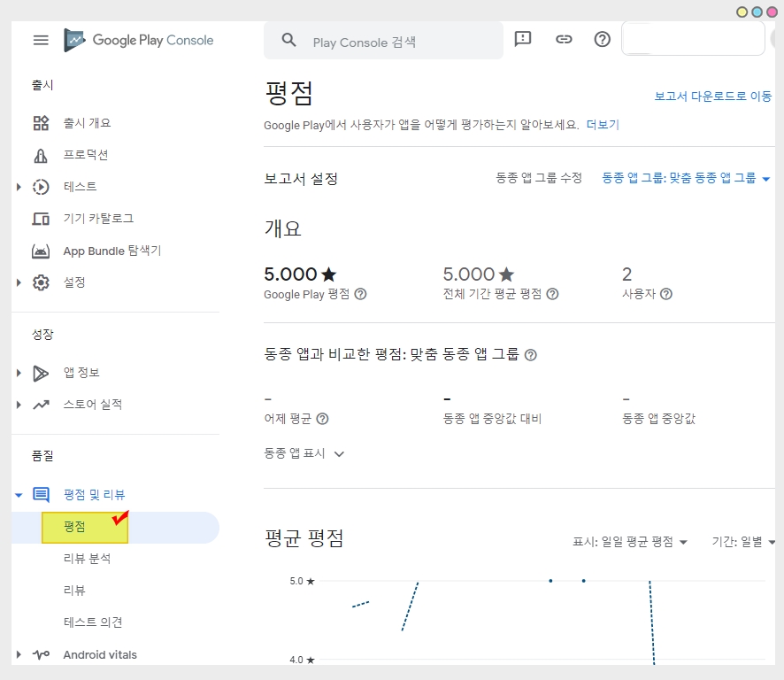The image size is (784, 680).
Task: Open the 기간: 일별 dropdown
Action: [743, 542]
